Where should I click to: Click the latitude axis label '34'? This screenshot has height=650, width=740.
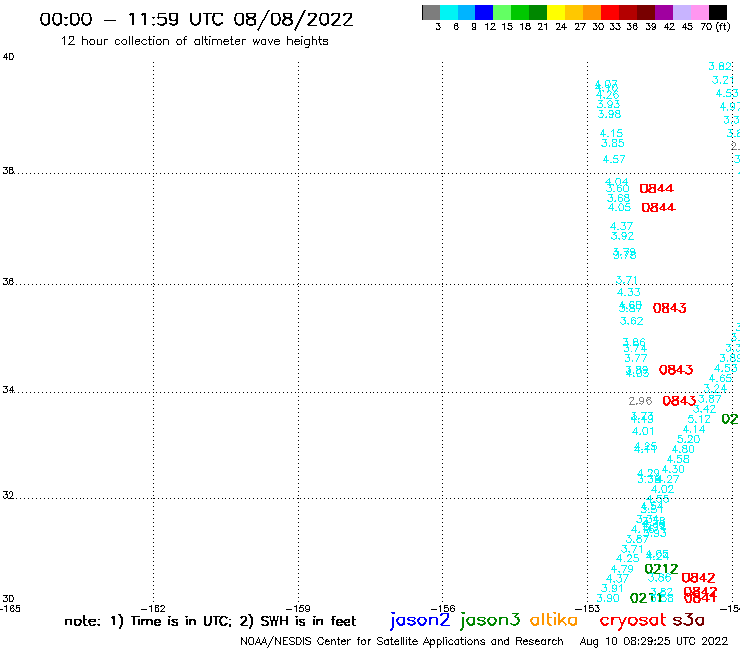[x=8, y=390]
